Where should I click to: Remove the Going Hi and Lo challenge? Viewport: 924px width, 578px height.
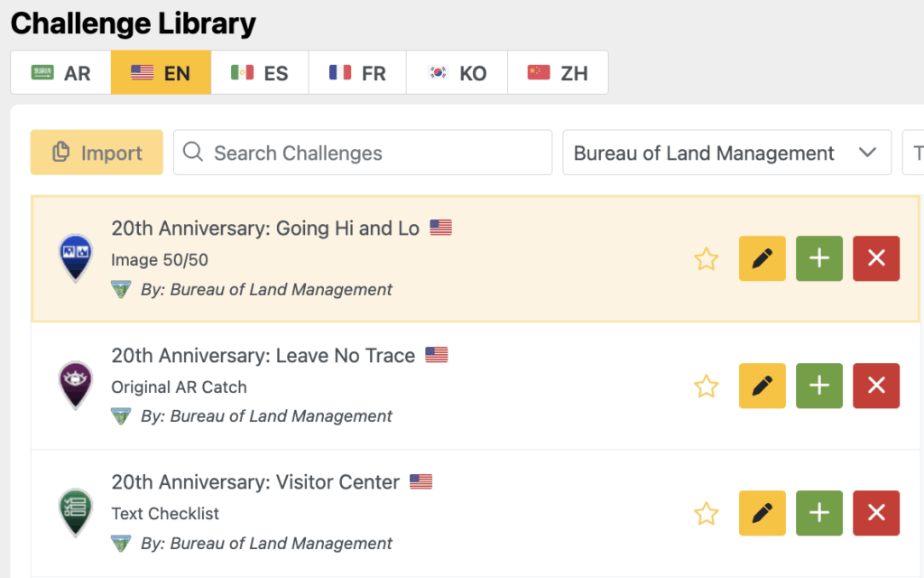coord(876,258)
